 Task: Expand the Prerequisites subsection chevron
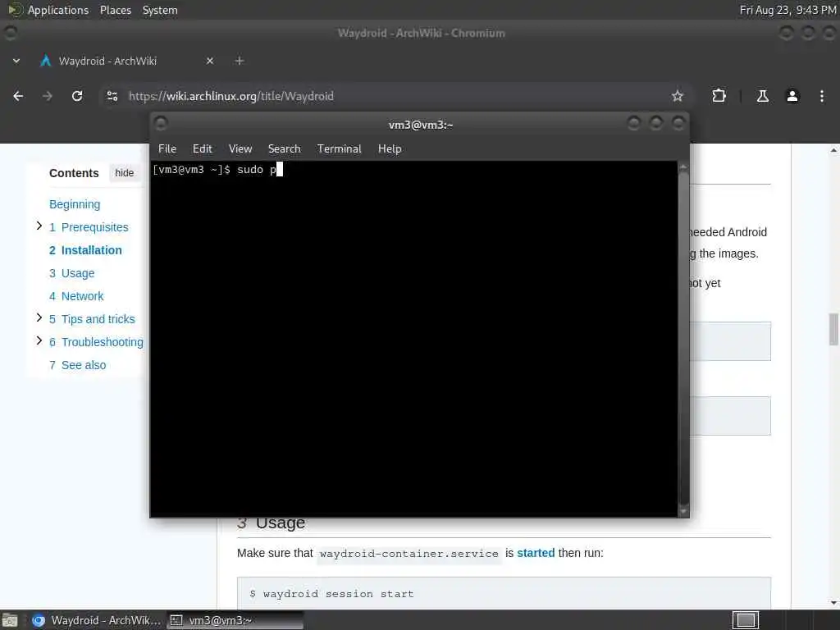[x=39, y=226]
